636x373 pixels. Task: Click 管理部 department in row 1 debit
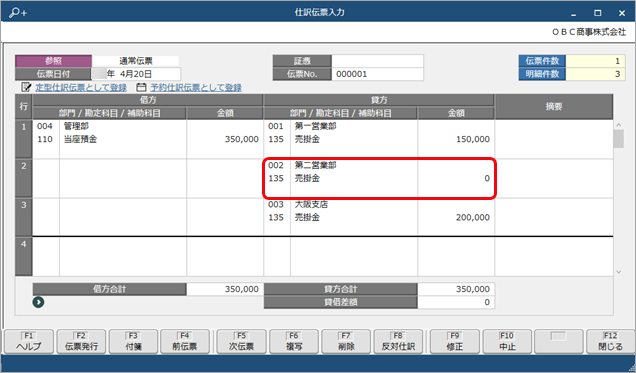pyautogui.click(x=76, y=126)
